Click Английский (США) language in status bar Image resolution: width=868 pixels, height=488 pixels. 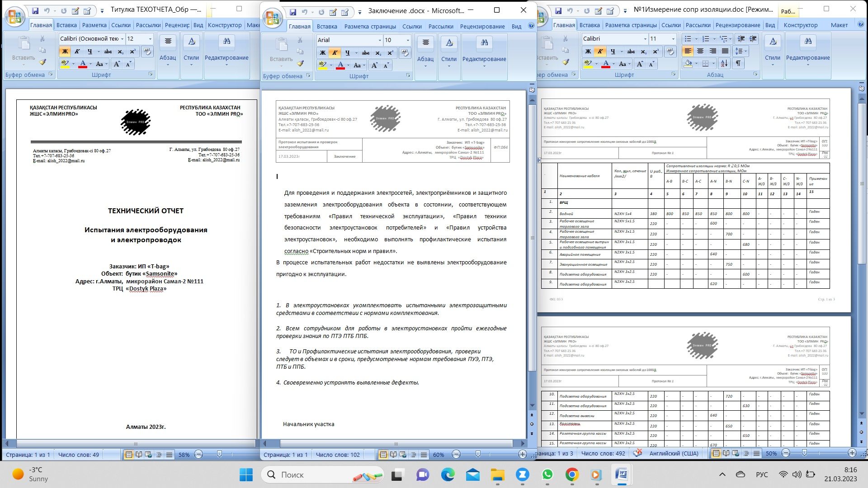pyautogui.click(x=674, y=453)
